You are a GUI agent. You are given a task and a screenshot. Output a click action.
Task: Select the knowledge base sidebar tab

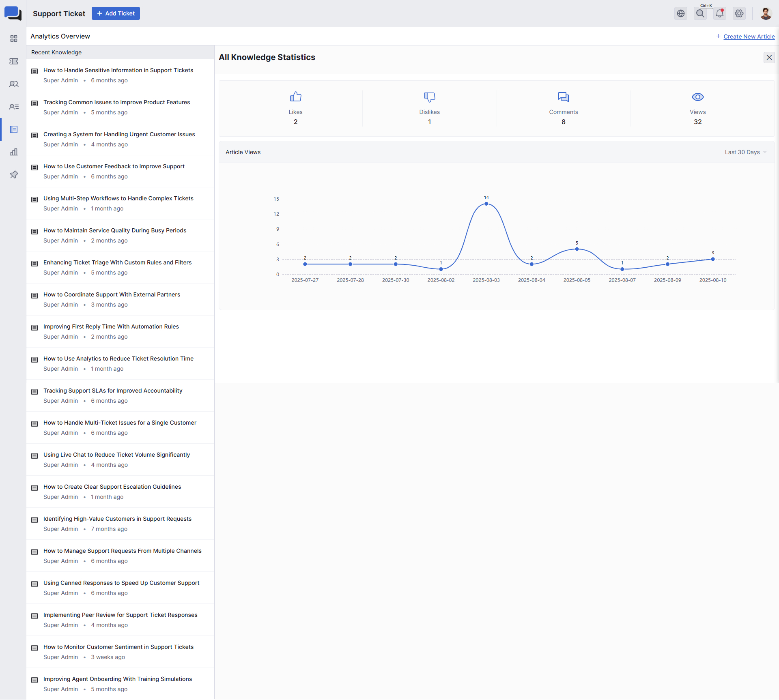coord(14,129)
